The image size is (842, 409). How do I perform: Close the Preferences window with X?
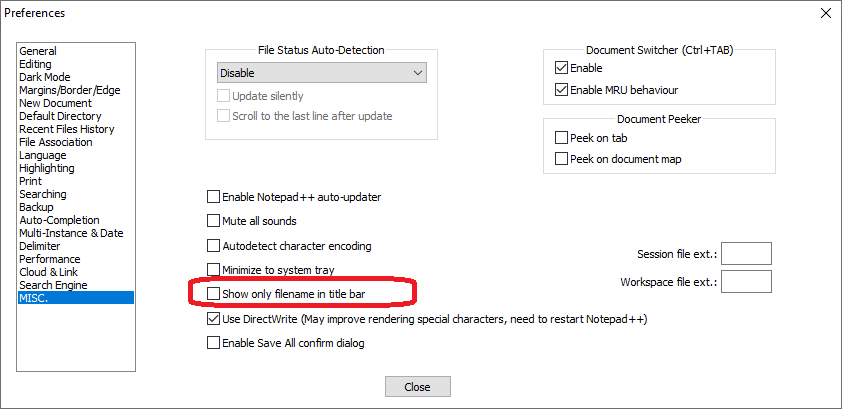pyautogui.click(x=826, y=13)
